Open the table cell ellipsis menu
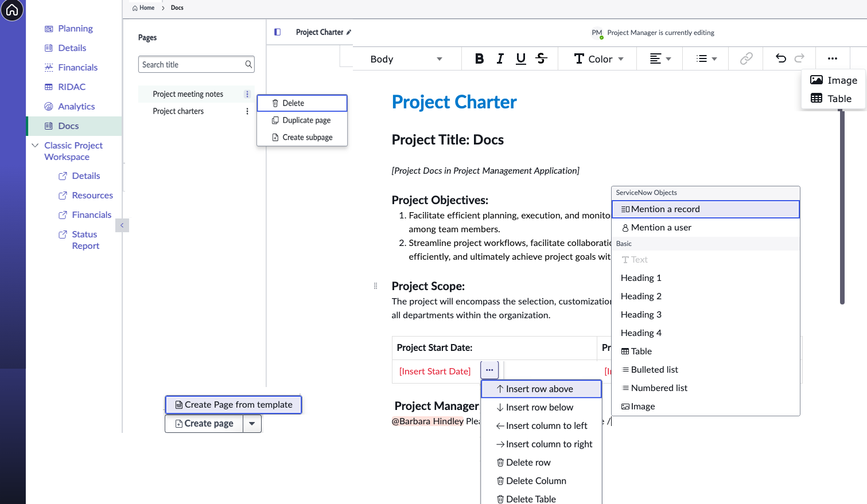867x504 pixels. click(x=489, y=370)
